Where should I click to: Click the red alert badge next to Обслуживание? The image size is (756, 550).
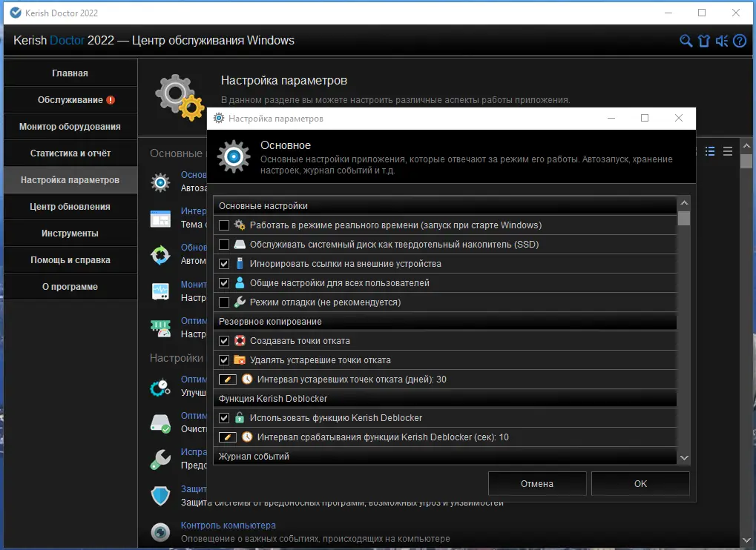pos(111,99)
